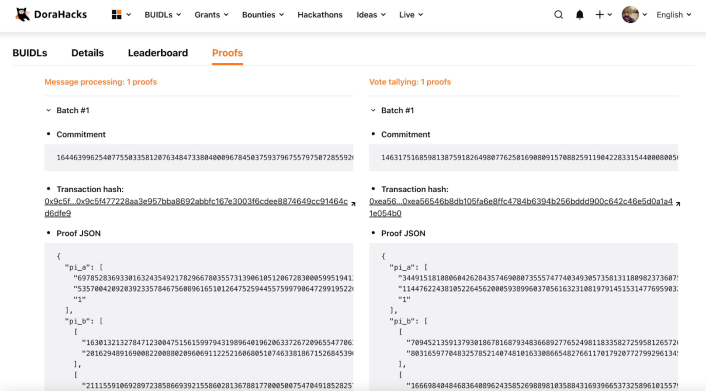The height and width of the screenshot is (391, 706).
Task: Click chevron next to plus icon
Action: click(610, 15)
